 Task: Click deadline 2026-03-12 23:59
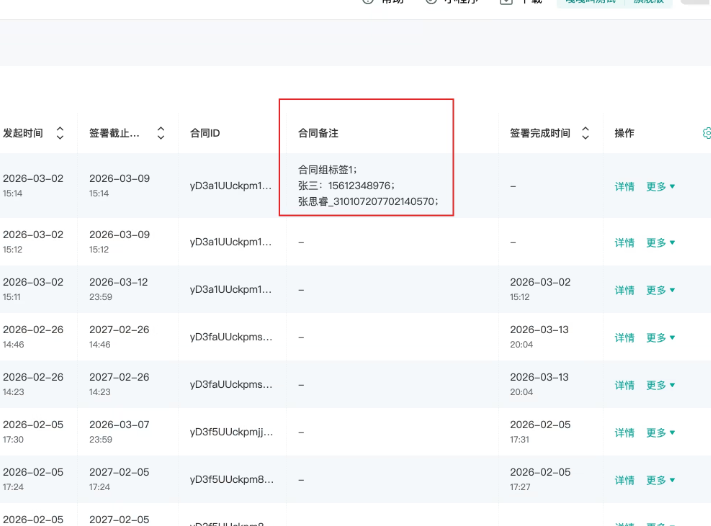click(x=118, y=289)
